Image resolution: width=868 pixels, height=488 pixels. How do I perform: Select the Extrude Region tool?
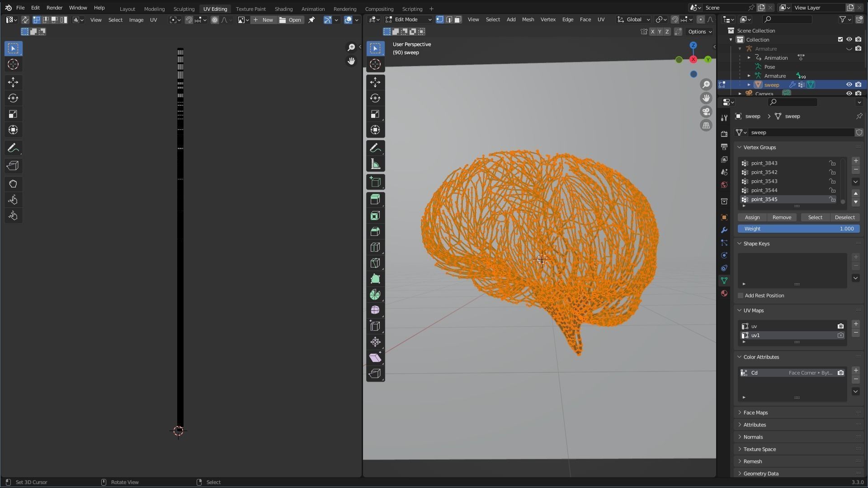tap(375, 199)
